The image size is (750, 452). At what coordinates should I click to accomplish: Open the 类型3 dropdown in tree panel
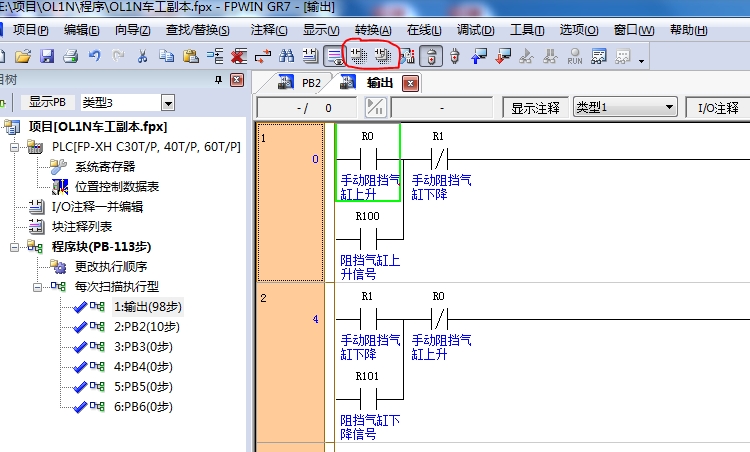pyautogui.click(x=168, y=102)
